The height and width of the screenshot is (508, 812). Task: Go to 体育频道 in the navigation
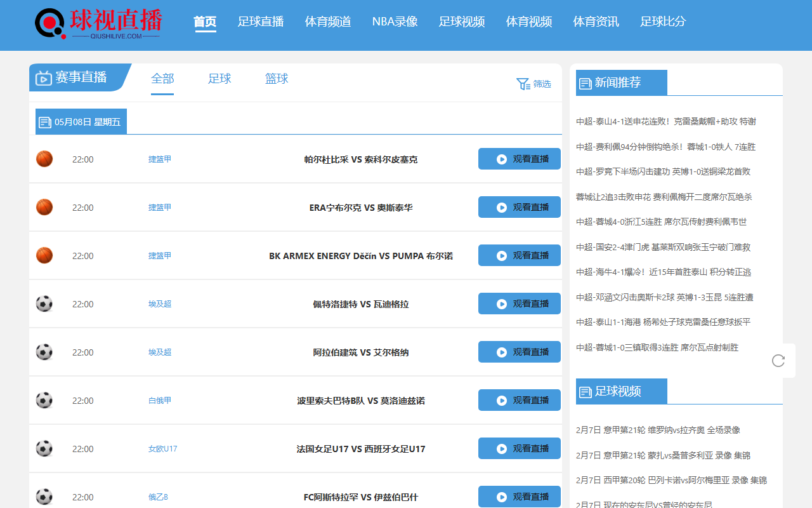(x=328, y=22)
